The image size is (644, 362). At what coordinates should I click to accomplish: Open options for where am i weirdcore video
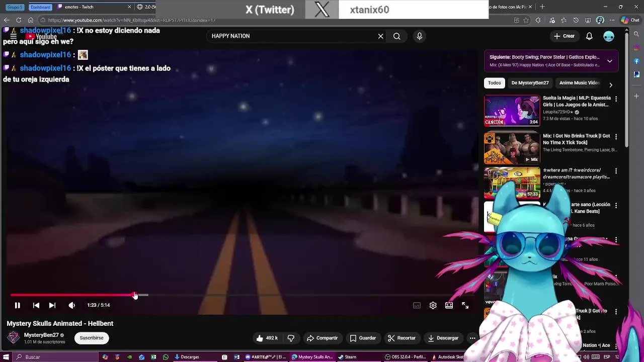click(616, 171)
